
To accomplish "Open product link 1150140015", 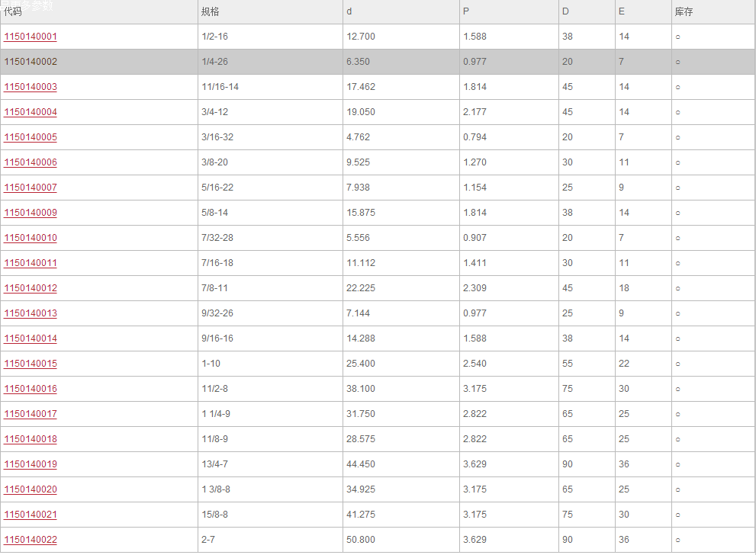I will point(31,364).
